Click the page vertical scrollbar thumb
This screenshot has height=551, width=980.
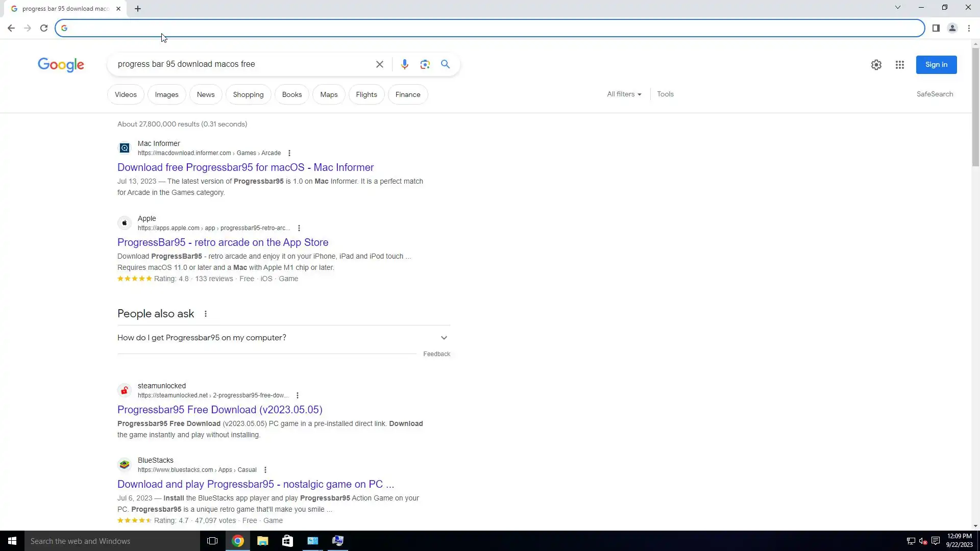(x=975, y=107)
